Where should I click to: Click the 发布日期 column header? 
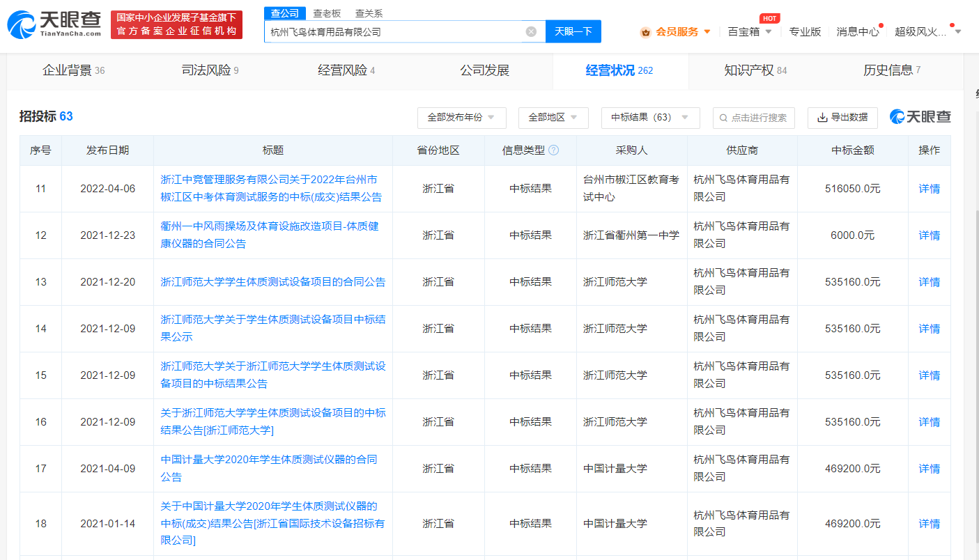(107, 150)
